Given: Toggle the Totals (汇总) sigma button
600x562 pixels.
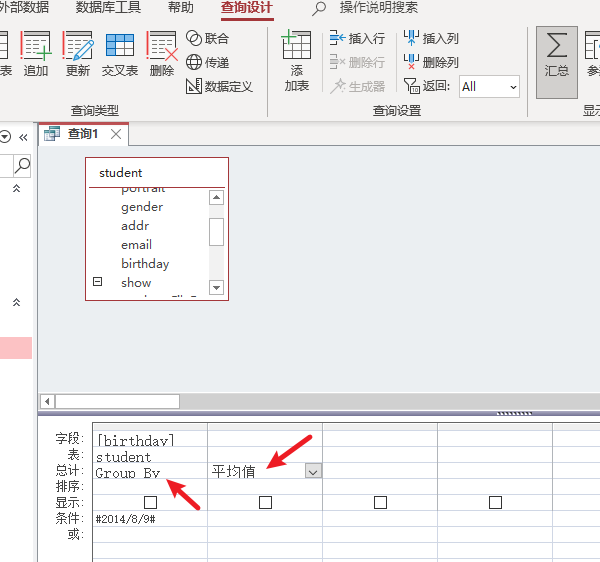Looking at the screenshot, I should pos(557,62).
